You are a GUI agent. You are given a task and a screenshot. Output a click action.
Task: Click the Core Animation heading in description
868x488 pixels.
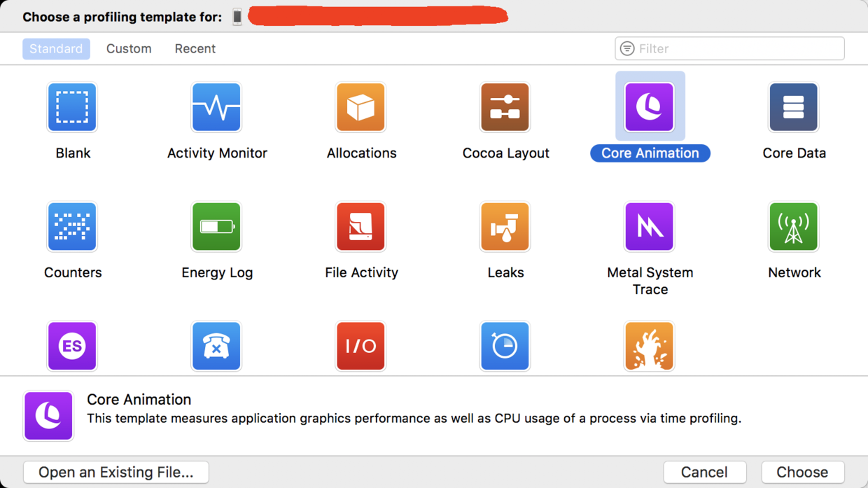click(x=139, y=400)
